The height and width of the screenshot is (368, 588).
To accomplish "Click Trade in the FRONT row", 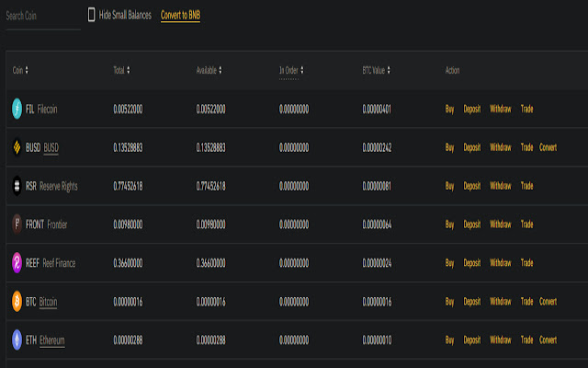I will click(526, 224).
